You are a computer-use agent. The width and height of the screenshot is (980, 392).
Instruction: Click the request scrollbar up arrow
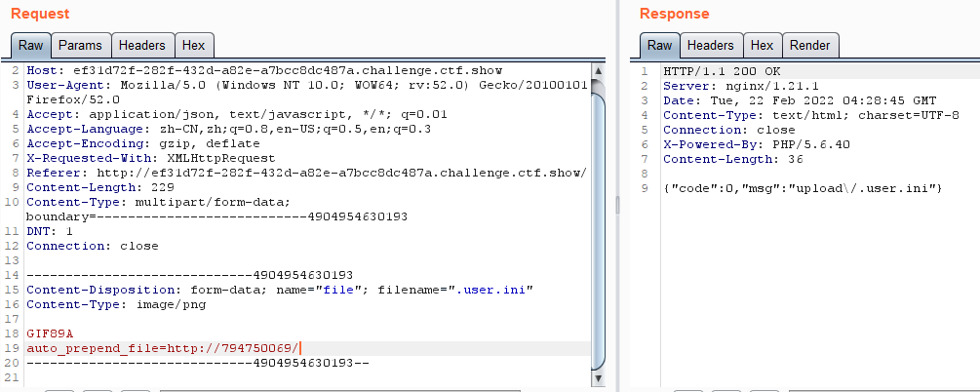pos(598,70)
